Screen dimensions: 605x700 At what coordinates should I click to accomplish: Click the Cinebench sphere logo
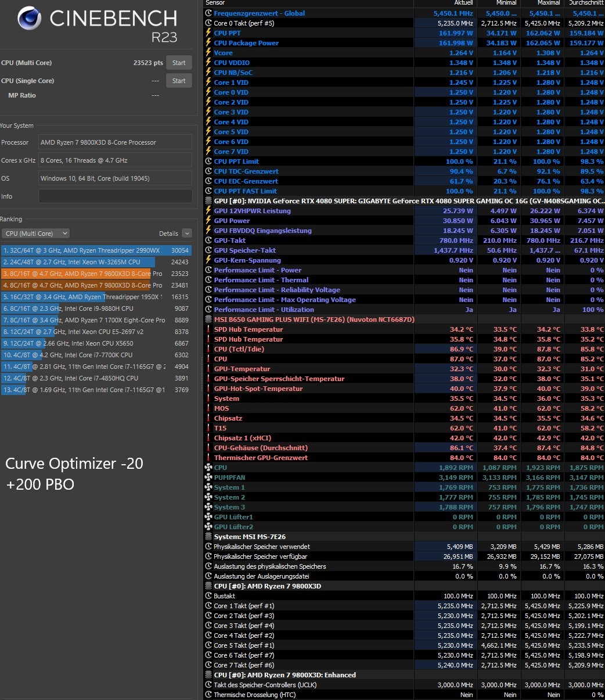(x=30, y=19)
